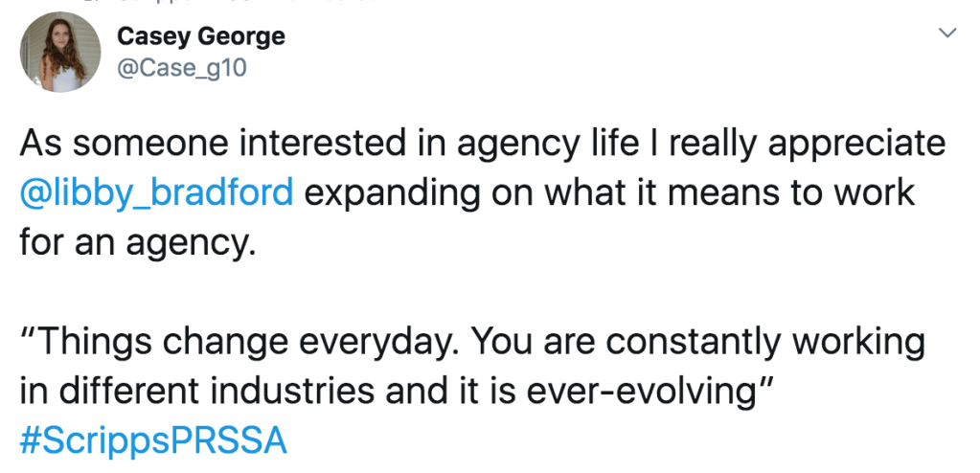Click the Casey George display name
980x473 pixels.
click(x=200, y=36)
